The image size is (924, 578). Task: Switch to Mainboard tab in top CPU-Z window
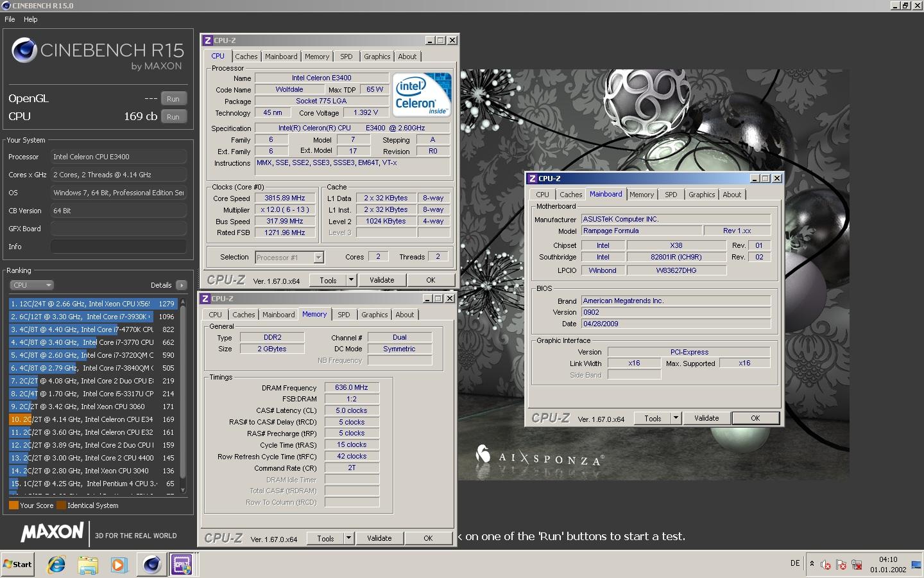point(281,57)
